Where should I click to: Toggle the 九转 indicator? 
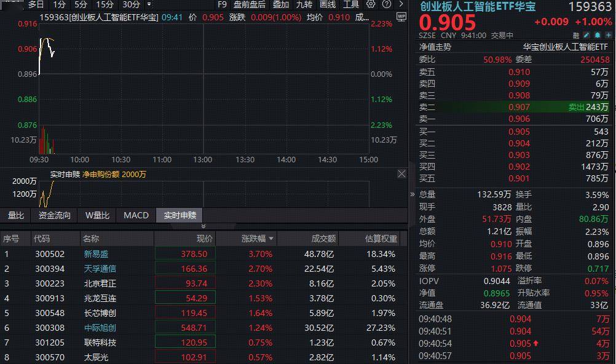tap(304, 4)
